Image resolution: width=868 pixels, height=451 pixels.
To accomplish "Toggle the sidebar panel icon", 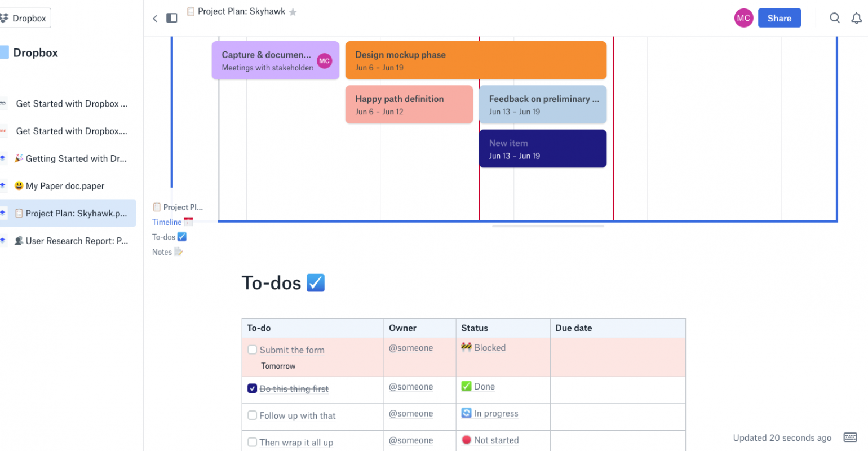I will coord(171,17).
